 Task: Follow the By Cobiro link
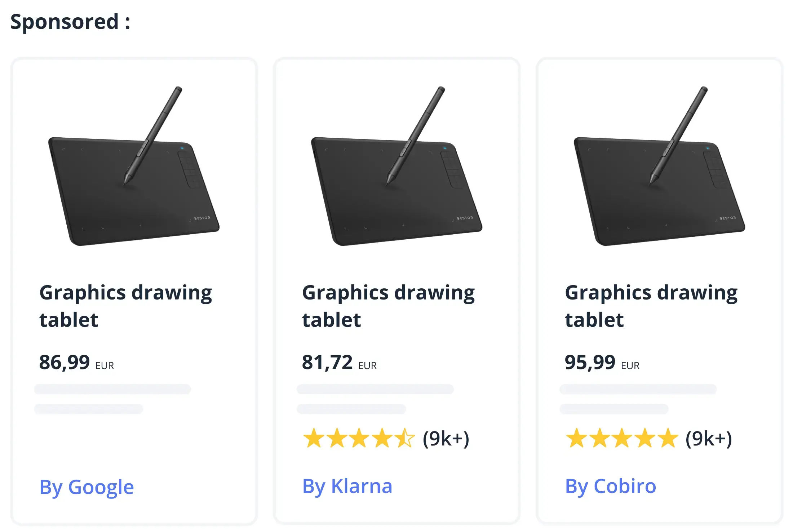pos(610,486)
